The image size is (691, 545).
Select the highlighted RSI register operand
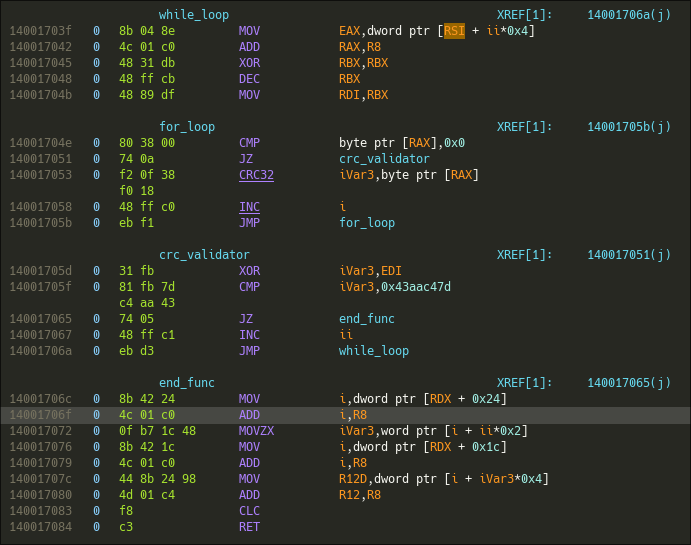(454, 31)
